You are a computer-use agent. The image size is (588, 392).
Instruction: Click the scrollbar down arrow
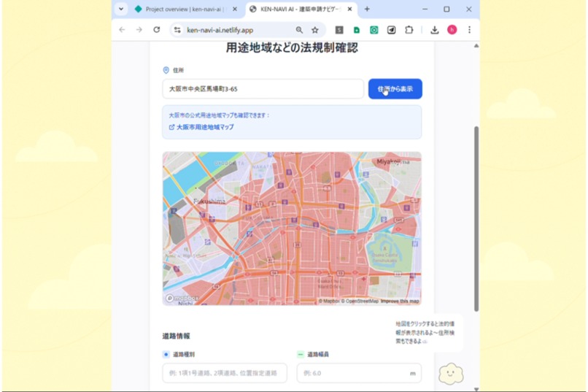point(476,389)
